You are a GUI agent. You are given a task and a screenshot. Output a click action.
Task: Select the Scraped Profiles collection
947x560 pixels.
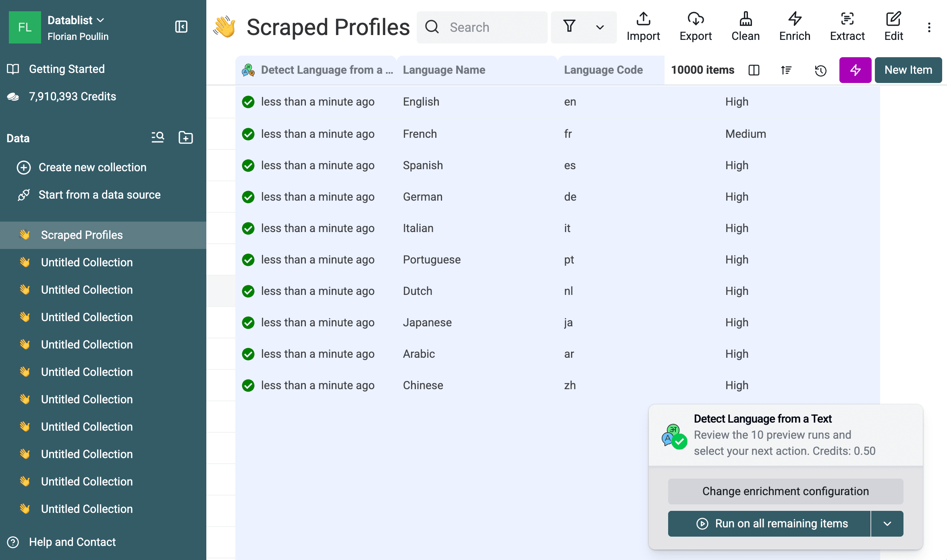pyautogui.click(x=103, y=235)
